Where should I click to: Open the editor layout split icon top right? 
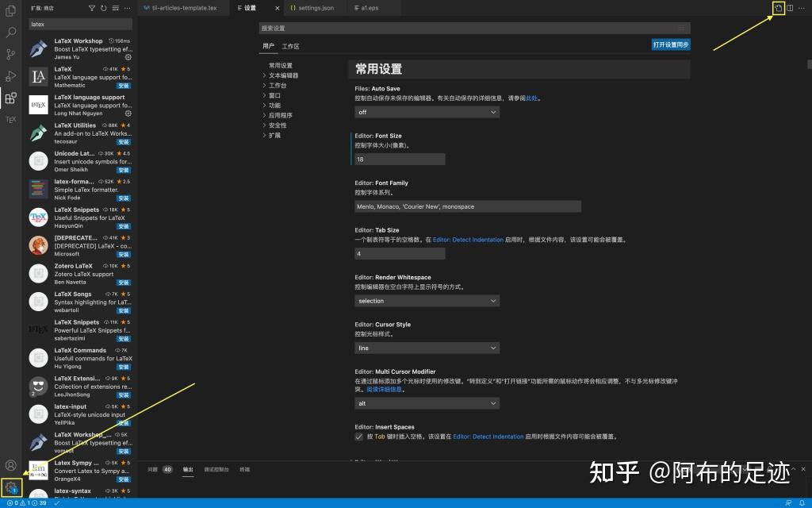[x=790, y=8]
